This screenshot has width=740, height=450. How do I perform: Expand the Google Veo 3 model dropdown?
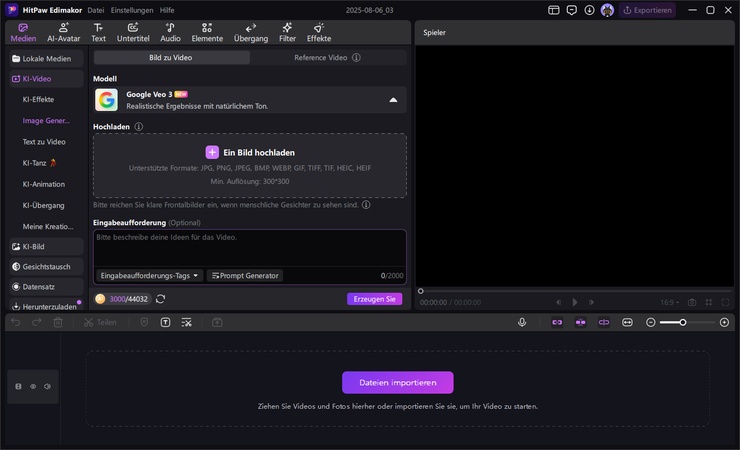250,100
